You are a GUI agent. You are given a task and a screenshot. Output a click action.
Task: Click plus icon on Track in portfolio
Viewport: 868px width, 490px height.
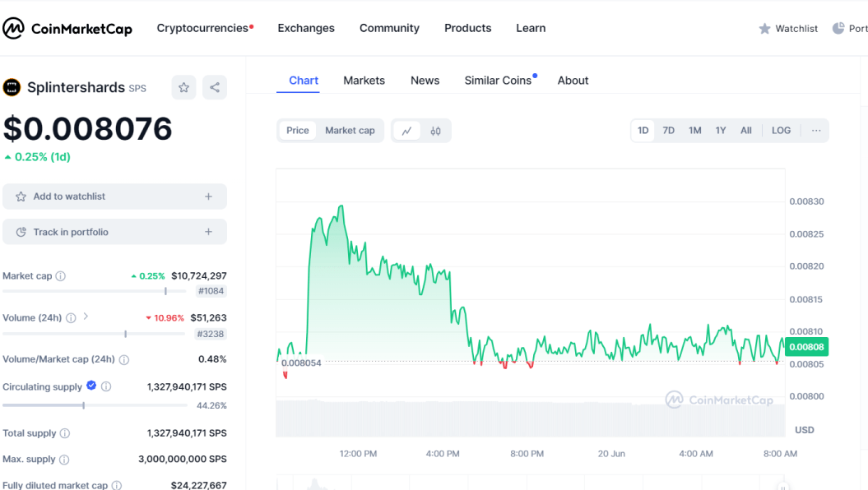point(209,232)
